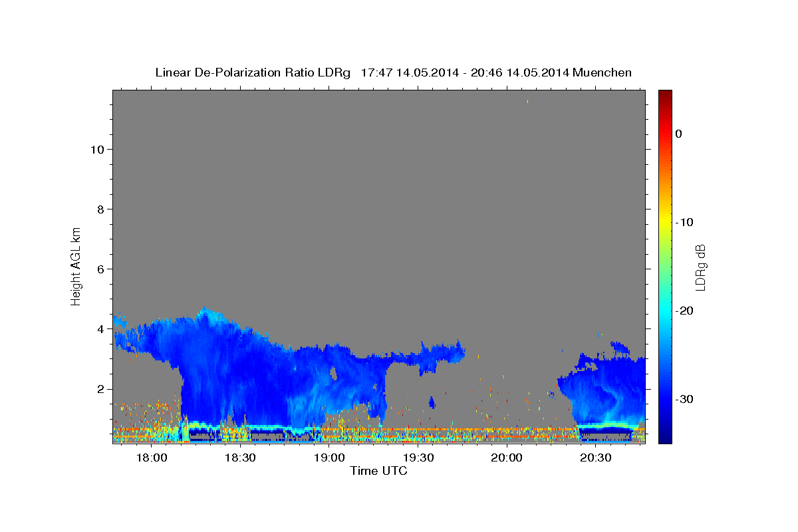Click the red top of the colorbar
Screen dimensions: 798x532
point(665,95)
